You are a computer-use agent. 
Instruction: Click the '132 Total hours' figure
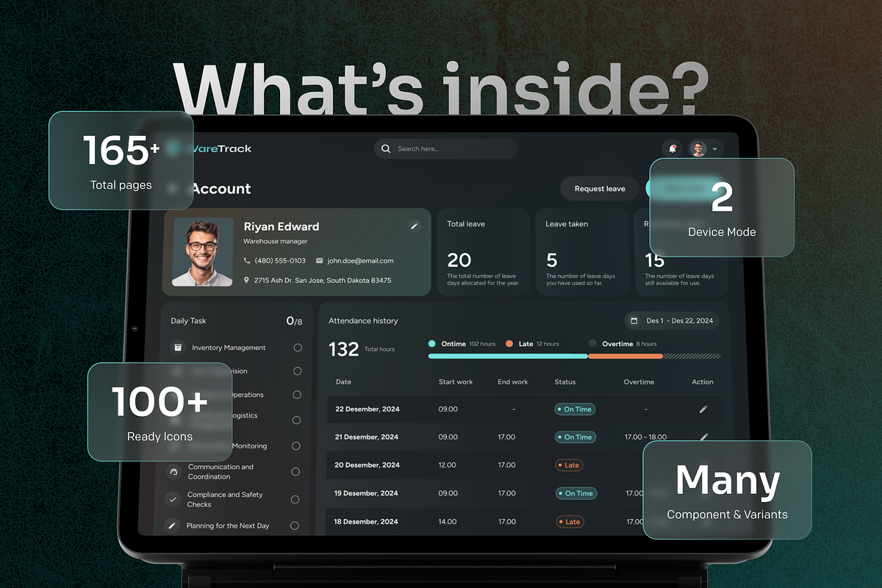coord(362,349)
